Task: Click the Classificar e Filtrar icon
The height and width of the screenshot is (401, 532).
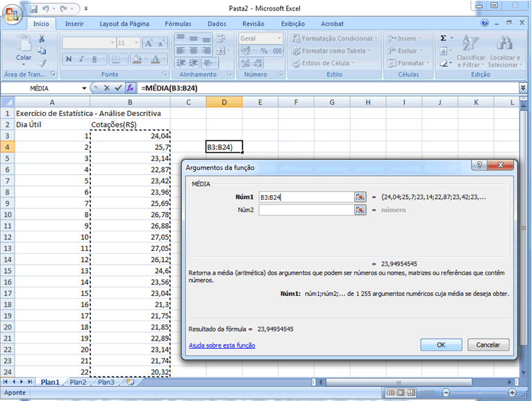Action: [471, 43]
